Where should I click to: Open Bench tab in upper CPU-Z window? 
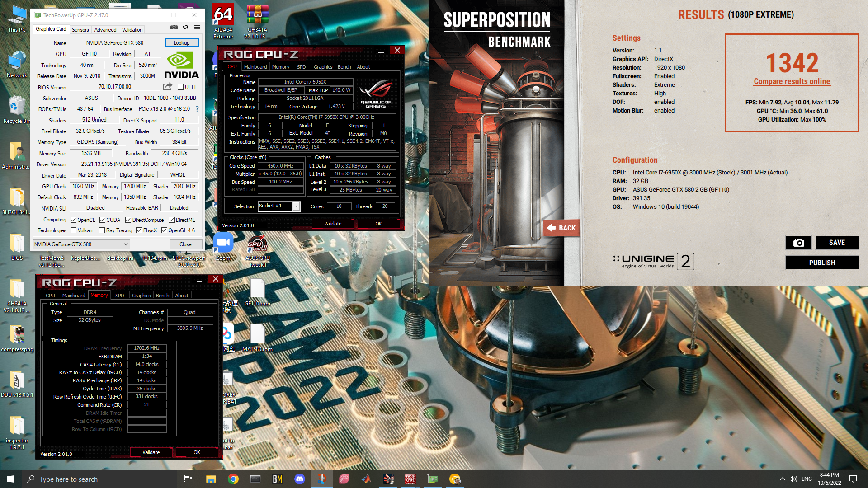point(344,67)
